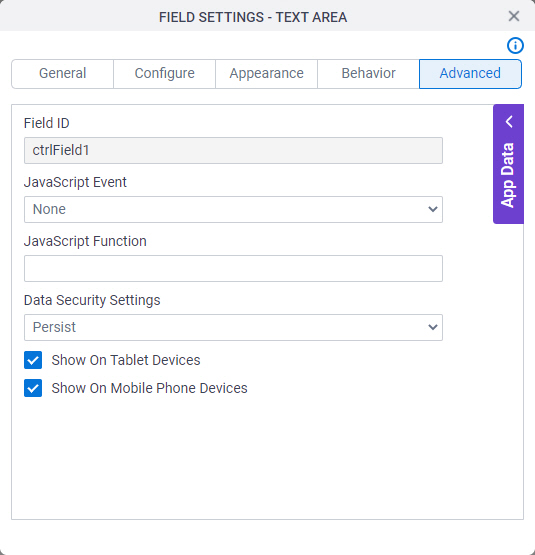Click the Field Settings title bar
The width and height of the screenshot is (535, 555).
[253, 17]
